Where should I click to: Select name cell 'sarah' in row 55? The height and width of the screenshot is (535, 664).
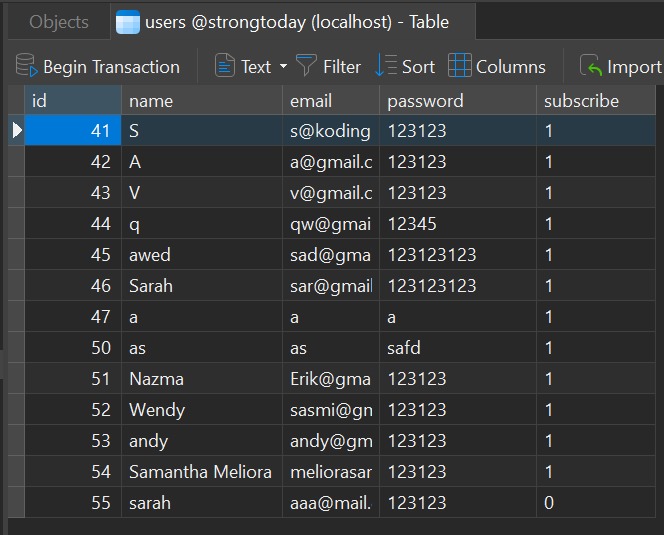202,503
